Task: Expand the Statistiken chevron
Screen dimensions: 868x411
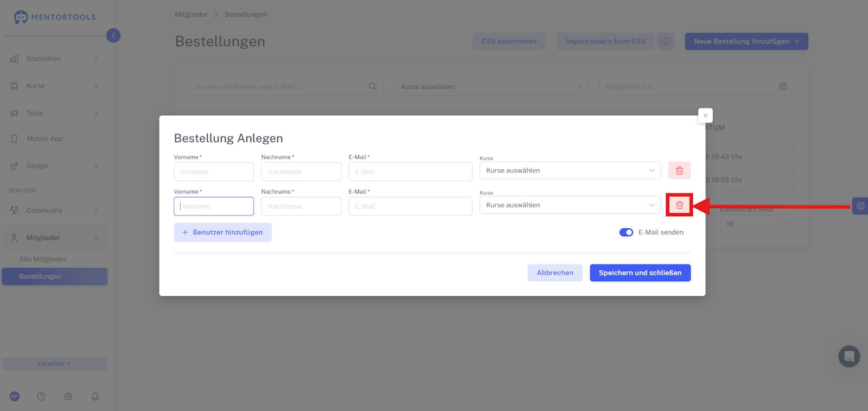Action: (96, 59)
